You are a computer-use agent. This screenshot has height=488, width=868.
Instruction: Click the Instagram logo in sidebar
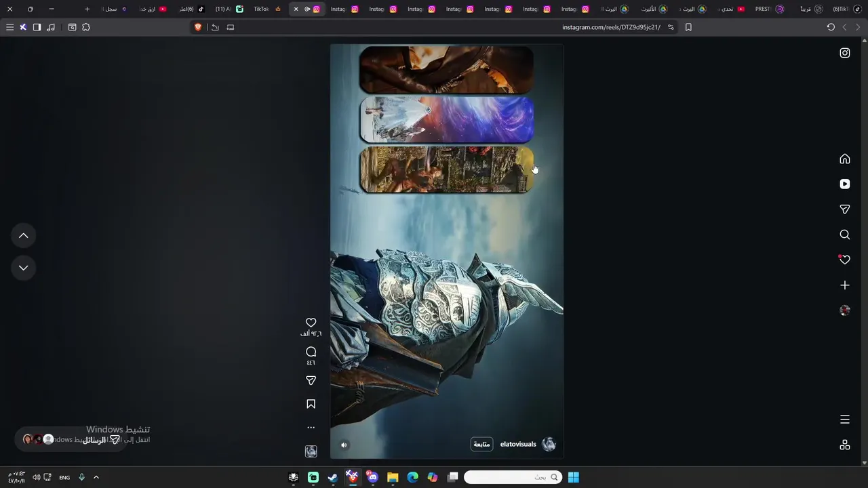845,53
